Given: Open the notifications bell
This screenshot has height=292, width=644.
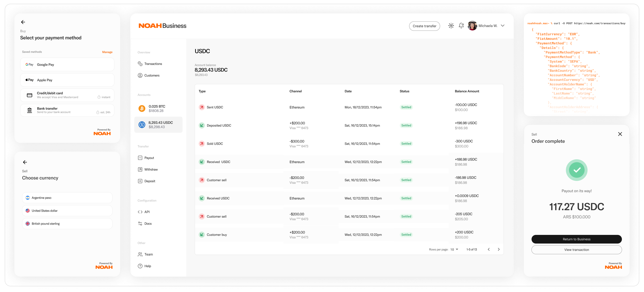Looking at the screenshot, I should point(461,26).
